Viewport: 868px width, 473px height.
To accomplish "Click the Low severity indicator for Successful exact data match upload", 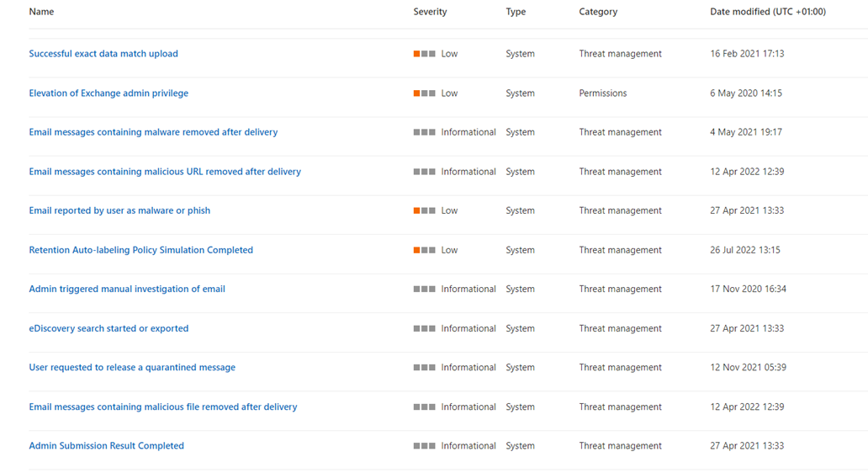I will tap(424, 54).
